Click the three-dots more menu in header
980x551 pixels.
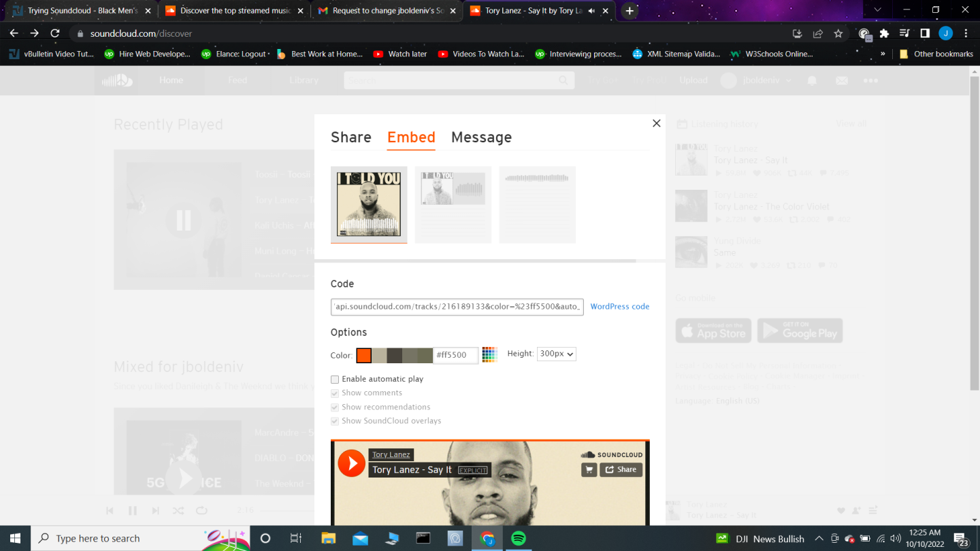pos(870,80)
